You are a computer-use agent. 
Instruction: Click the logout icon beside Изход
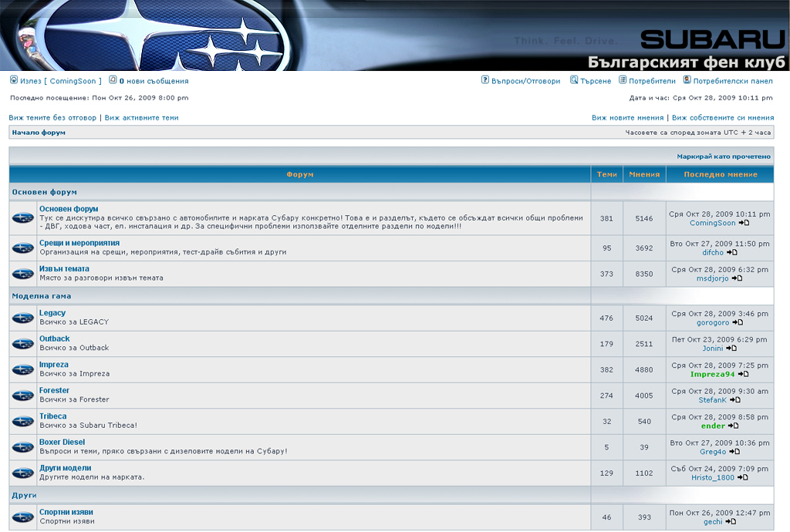point(14,80)
